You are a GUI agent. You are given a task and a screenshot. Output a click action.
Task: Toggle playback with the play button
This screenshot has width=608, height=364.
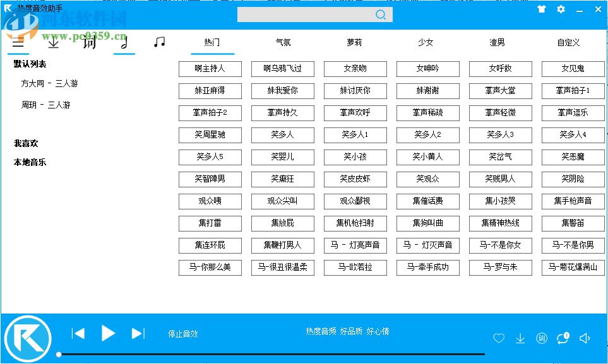click(x=107, y=334)
